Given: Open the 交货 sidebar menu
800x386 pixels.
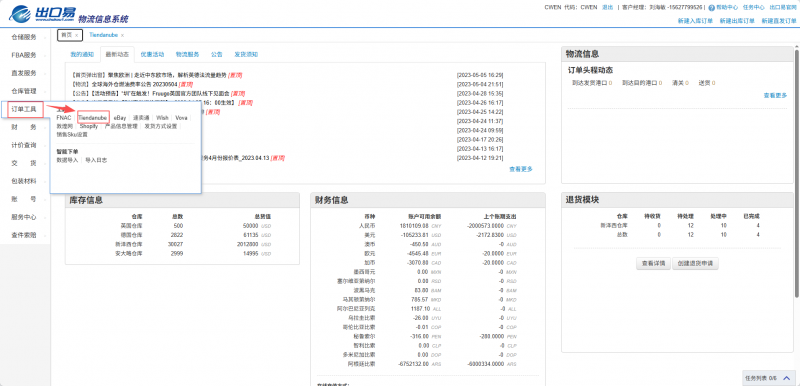Looking at the screenshot, I should pyautogui.click(x=25, y=163).
